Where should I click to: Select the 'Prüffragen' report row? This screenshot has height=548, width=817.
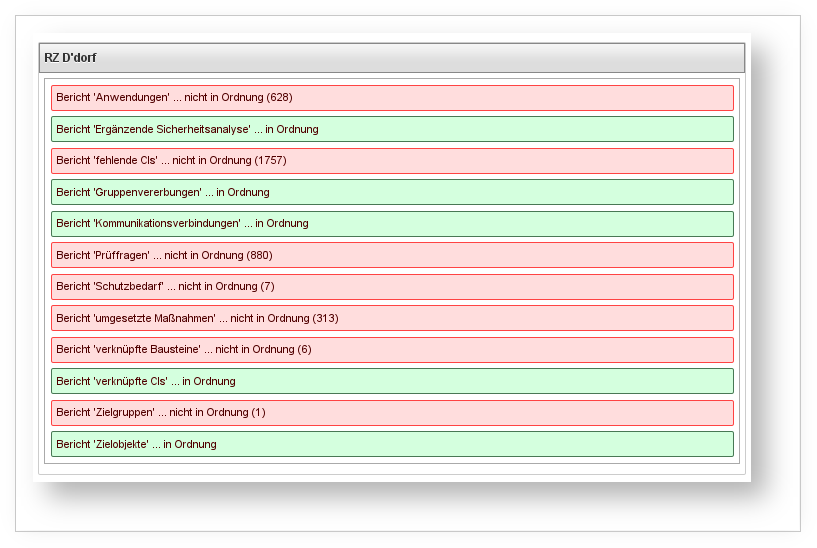pos(392,255)
